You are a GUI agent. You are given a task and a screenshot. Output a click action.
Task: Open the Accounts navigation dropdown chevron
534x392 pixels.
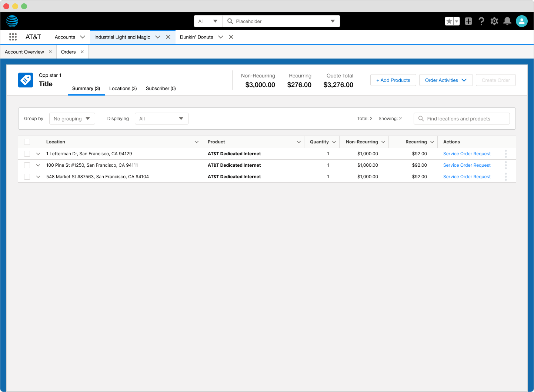click(83, 37)
